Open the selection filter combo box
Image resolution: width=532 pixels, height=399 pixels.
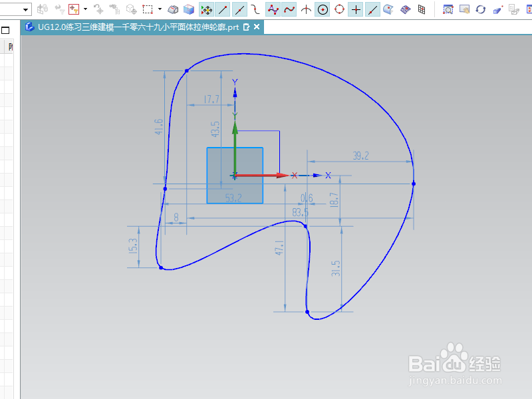click(15, 9)
